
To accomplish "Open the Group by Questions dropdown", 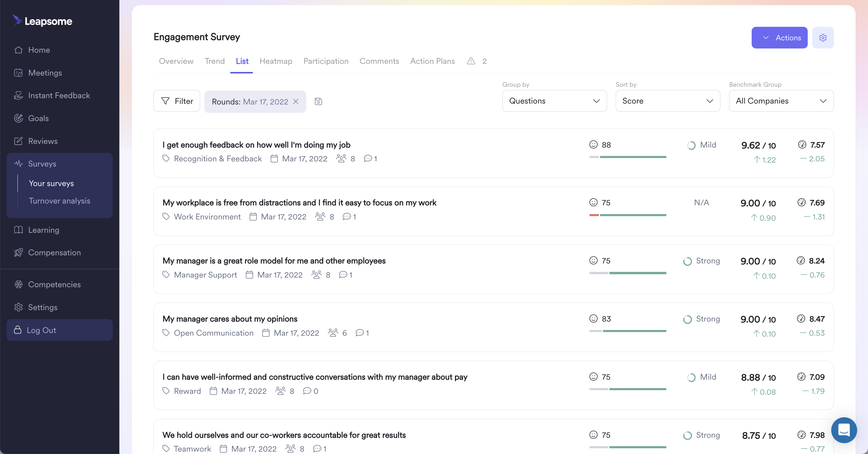I will pos(554,101).
